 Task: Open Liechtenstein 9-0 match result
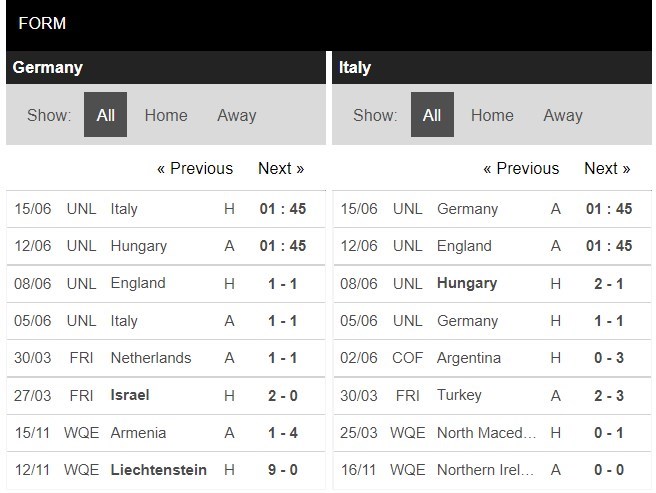tap(285, 470)
